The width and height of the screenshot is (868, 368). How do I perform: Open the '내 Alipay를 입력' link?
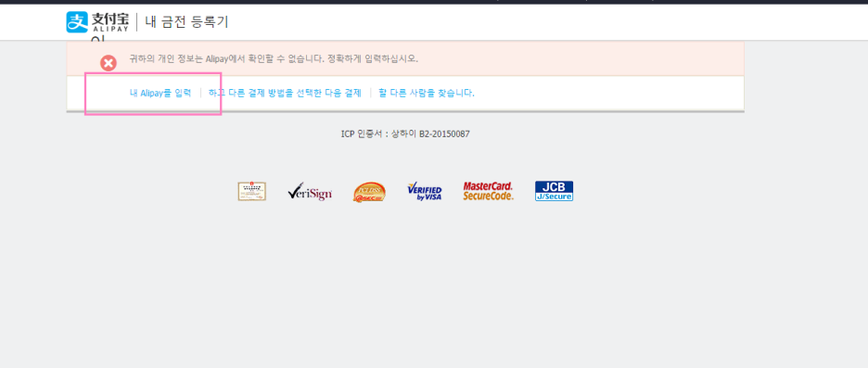click(160, 93)
